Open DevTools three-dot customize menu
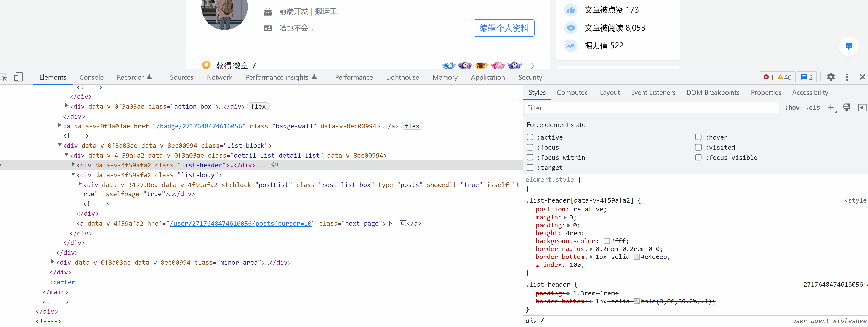The image size is (868, 327). click(847, 77)
